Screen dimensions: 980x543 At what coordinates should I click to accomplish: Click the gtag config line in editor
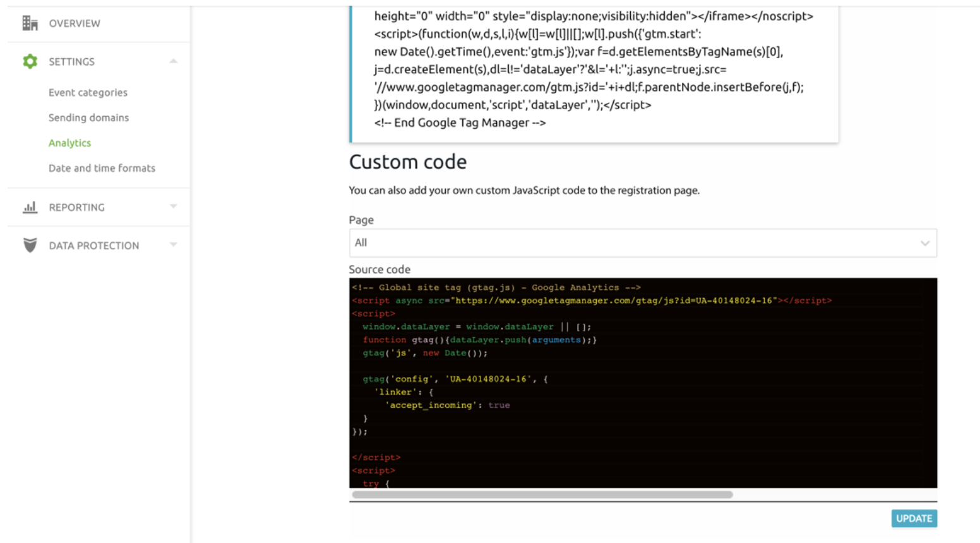(x=455, y=379)
